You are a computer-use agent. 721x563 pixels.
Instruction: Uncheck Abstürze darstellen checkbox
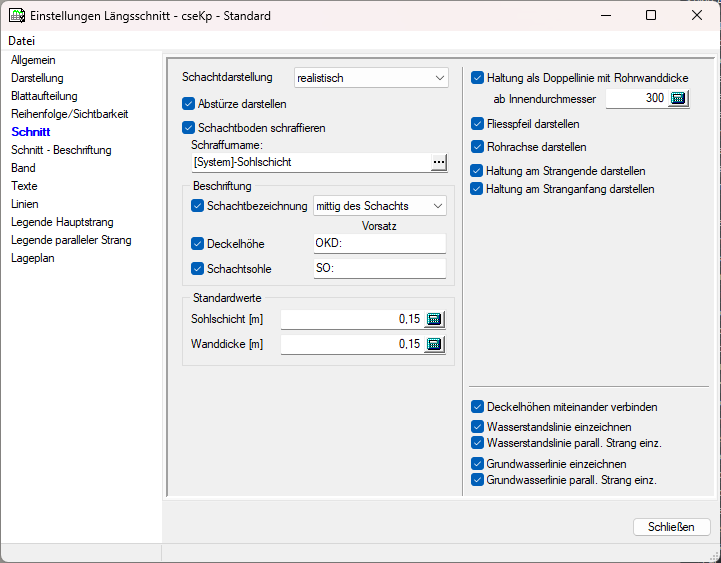(189, 103)
